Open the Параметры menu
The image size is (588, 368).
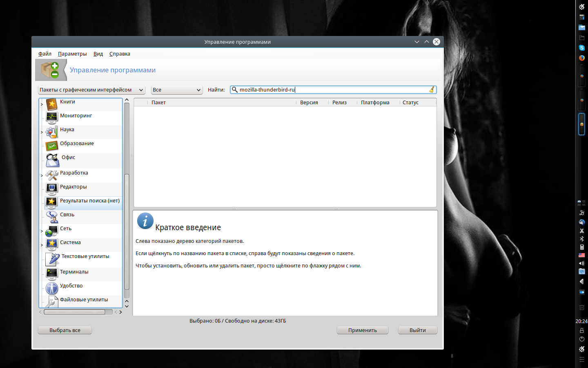[72, 54]
